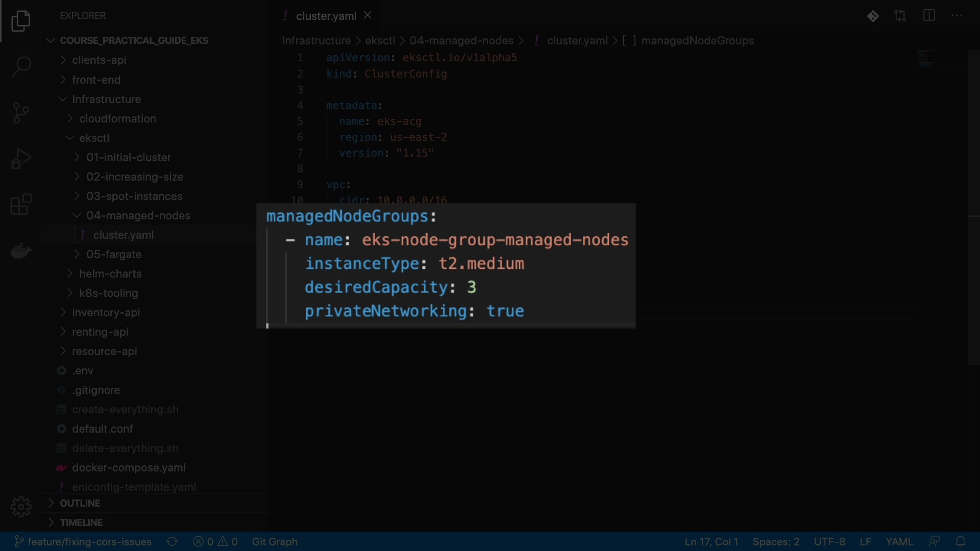Select the cluster.yaml editor tab
The image size is (980, 551).
pos(326,16)
